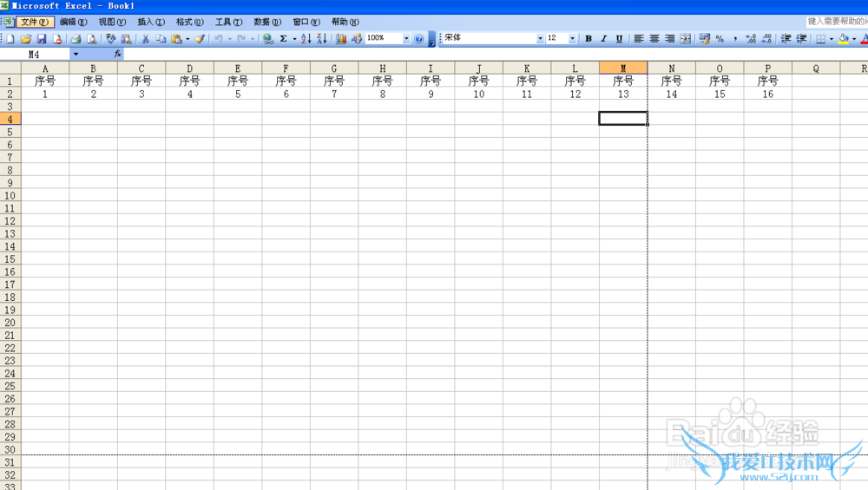
Task: Sort descending Z to A
Action: pos(322,39)
